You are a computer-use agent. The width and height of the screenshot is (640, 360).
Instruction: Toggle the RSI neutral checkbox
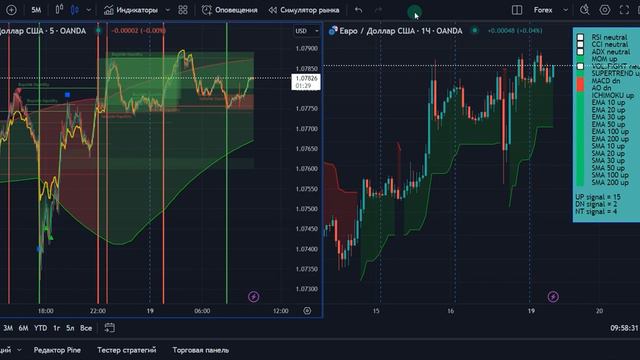(580, 37)
